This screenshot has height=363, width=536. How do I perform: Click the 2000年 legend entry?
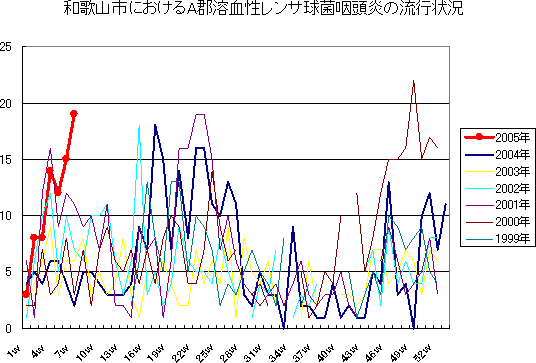click(497, 221)
